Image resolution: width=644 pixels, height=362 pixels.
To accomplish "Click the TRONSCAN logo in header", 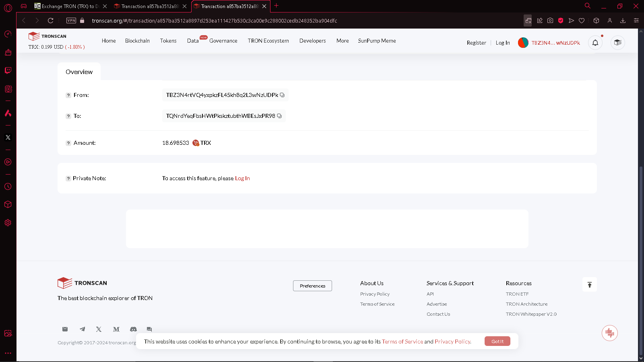I will [x=47, y=36].
